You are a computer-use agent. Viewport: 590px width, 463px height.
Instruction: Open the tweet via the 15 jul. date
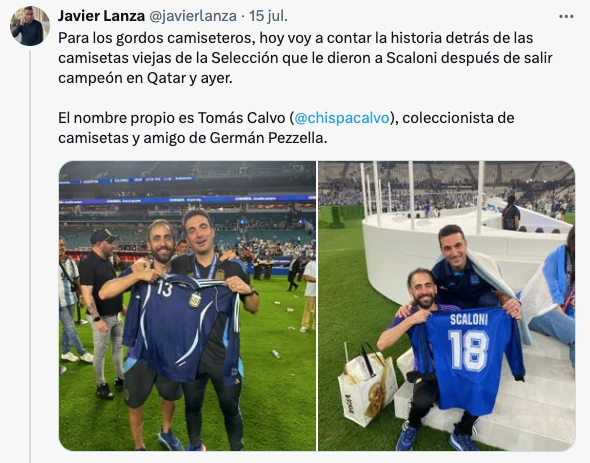[x=268, y=16]
